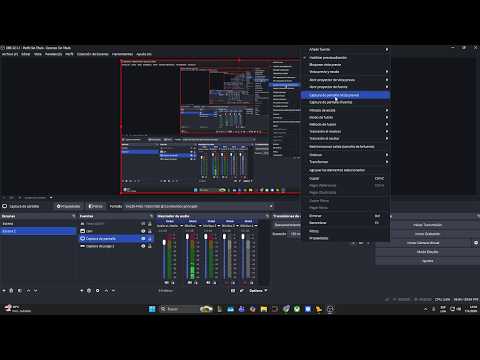Viewport: 480px width, 360px height.
Task: Expand the Transición al mostrar submenu
Action: point(346,131)
